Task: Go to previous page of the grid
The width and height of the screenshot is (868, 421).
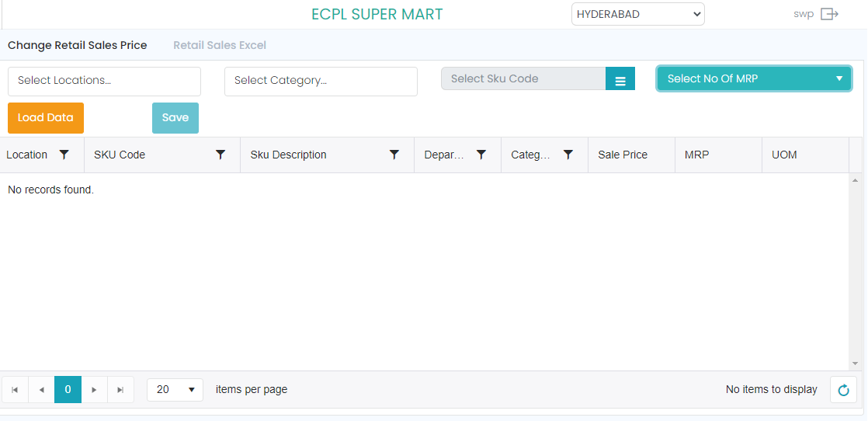Action: pyautogui.click(x=41, y=390)
